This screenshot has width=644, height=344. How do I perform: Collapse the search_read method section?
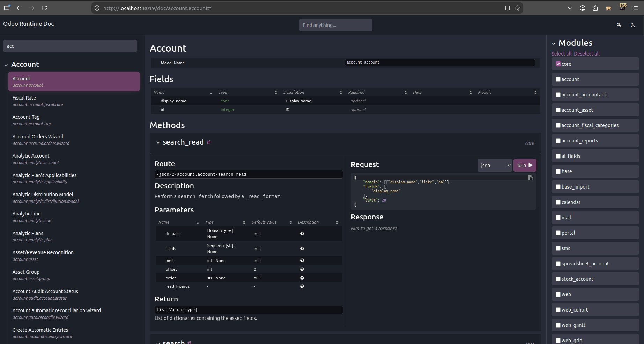158,142
